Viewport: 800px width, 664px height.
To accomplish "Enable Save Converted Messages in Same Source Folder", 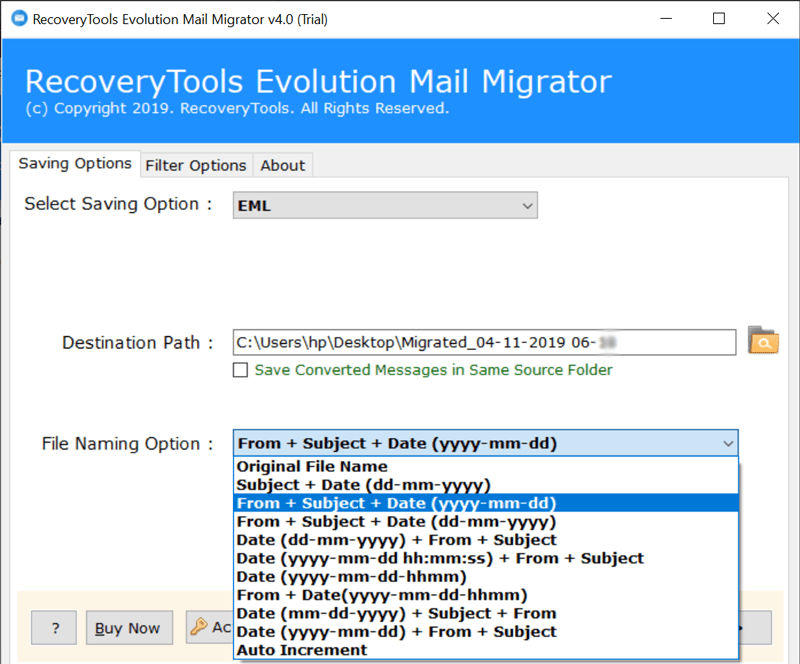I will [240, 370].
